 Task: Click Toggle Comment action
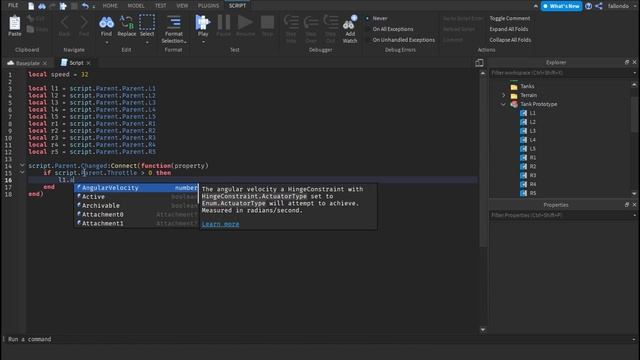coord(510,18)
